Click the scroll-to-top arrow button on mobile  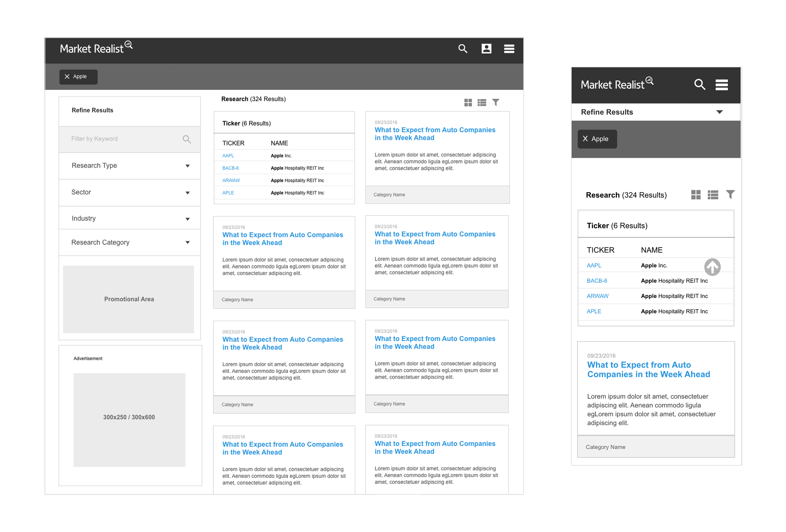pos(712,267)
